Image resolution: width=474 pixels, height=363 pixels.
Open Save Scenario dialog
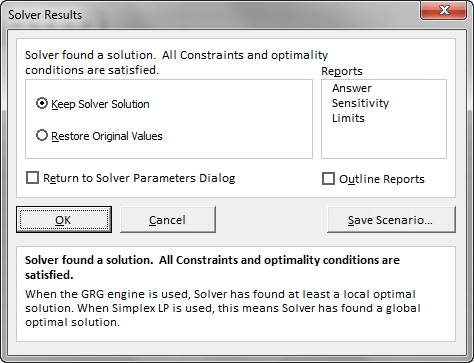coord(391,220)
